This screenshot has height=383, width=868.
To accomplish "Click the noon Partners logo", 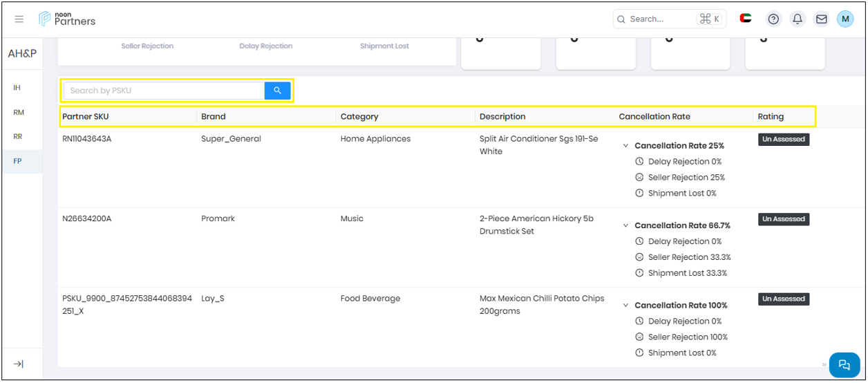I will click(x=67, y=19).
